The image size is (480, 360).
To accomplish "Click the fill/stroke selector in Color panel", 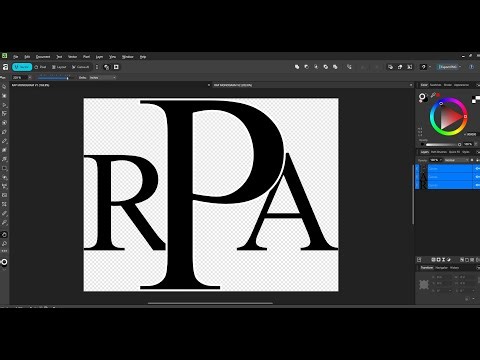I will (x=423, y=97).
